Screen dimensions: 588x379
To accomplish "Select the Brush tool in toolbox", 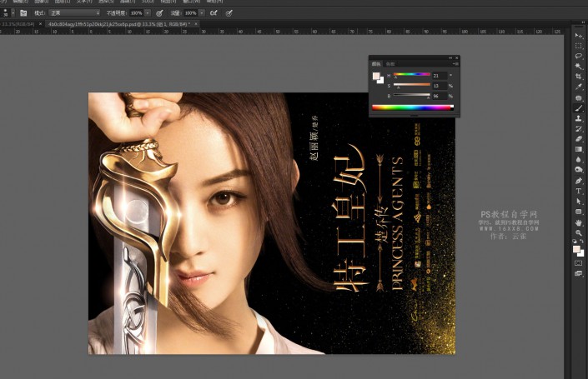I will 579,108.
